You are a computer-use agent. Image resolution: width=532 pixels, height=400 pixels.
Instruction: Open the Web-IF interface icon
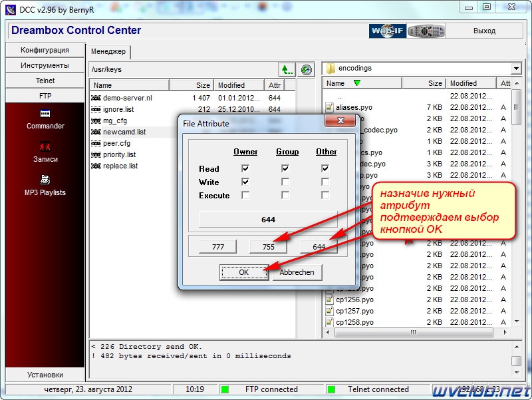pos(387,31)
